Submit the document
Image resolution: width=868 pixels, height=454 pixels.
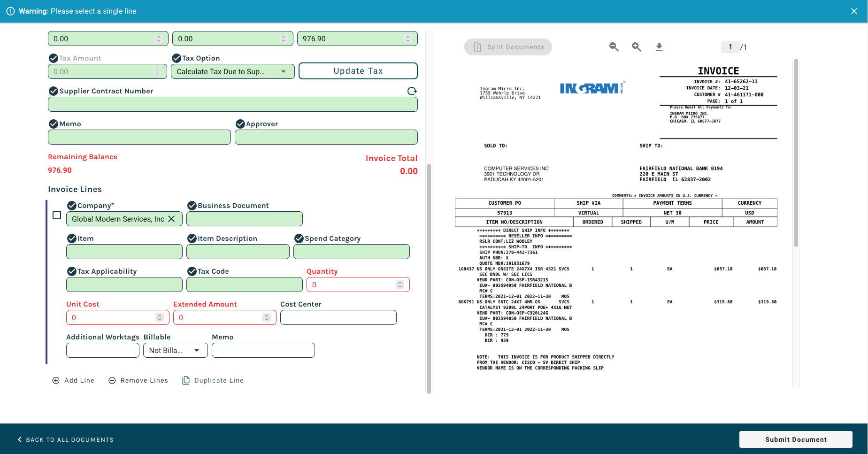click(x=796, y=439)
